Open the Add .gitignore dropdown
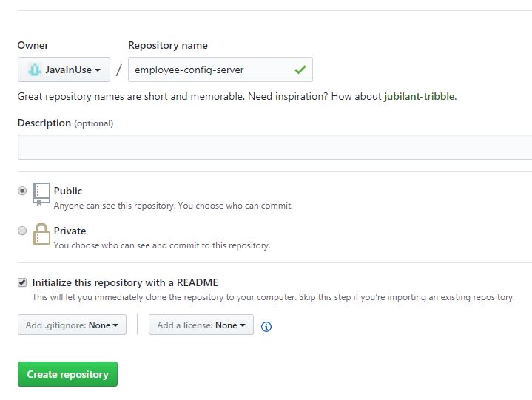Image resolution: width=532 pixels, height=400 pixels. click(72, 325)
